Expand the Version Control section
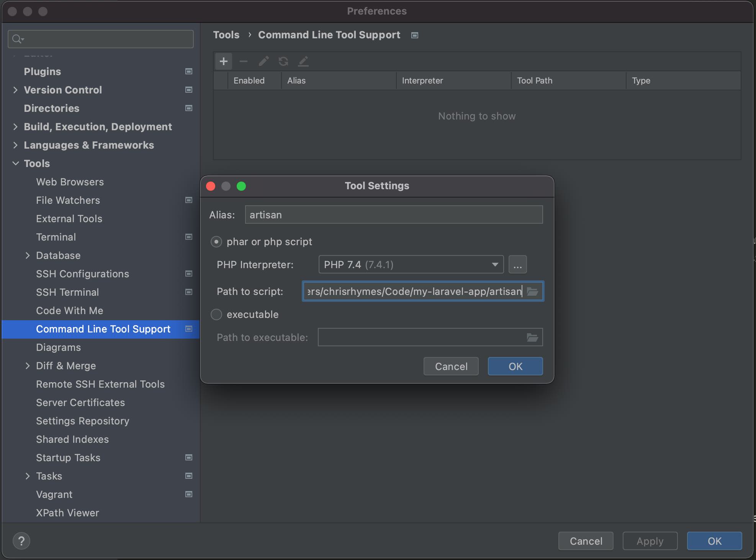The height and width of the screenshot is (560, 756). coord(16,89)
